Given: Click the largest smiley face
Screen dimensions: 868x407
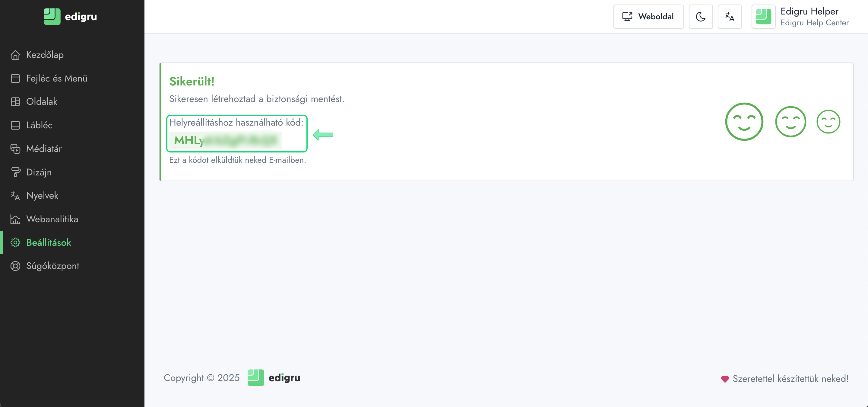Looking at the screenshot, I should (x=744, y=122).
